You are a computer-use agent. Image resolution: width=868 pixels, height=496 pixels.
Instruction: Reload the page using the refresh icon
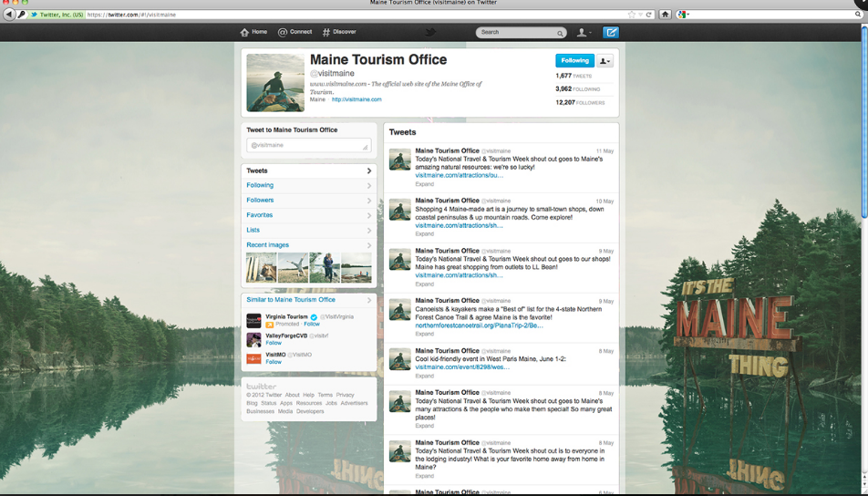tap(649, 15)
